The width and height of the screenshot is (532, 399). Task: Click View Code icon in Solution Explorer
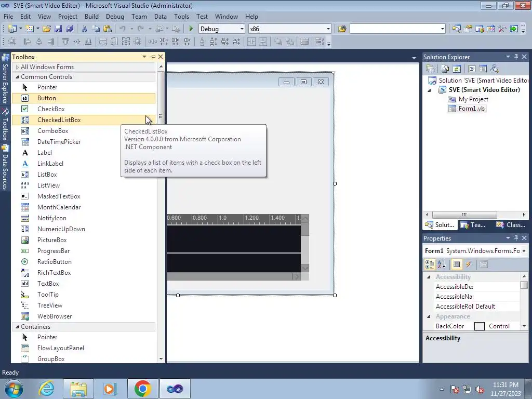click(472, 69)
